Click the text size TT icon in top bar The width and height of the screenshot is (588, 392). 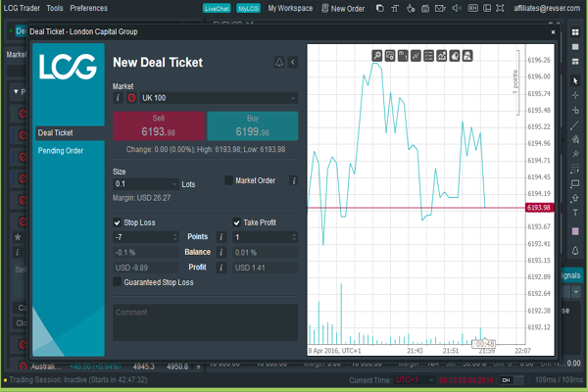click(x=395, y=8)
